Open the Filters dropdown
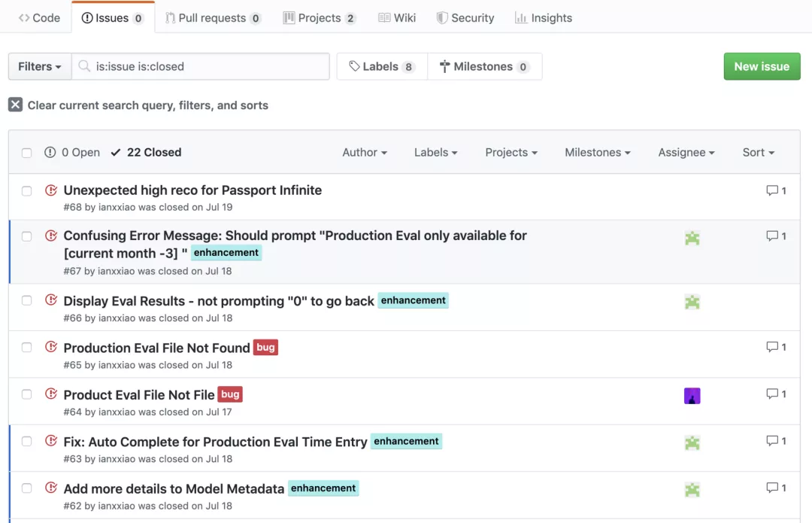 click(40, 66)
